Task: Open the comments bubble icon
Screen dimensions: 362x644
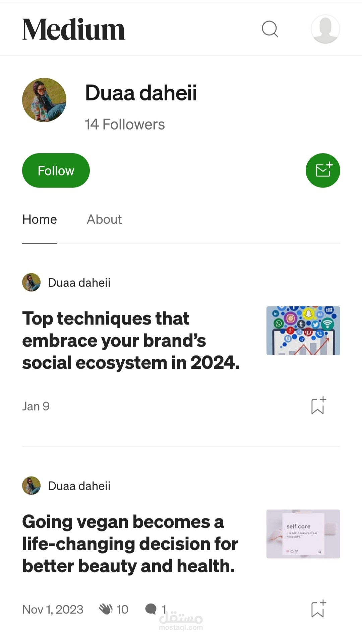Action: pos(151,609)
